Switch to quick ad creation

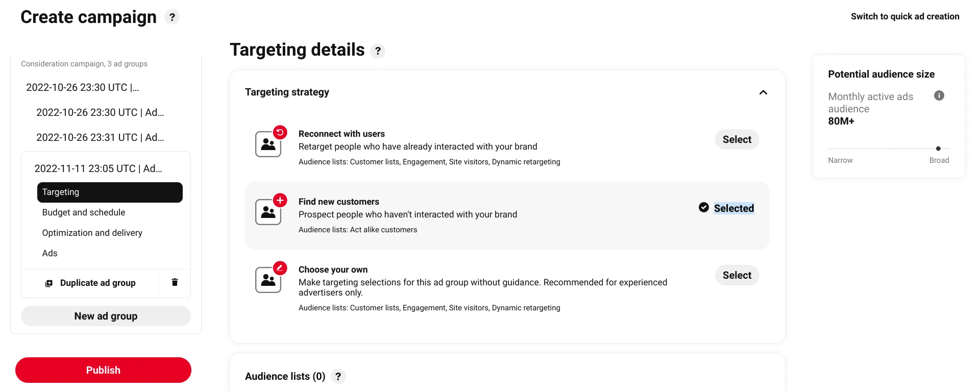[x=905, y=16]
